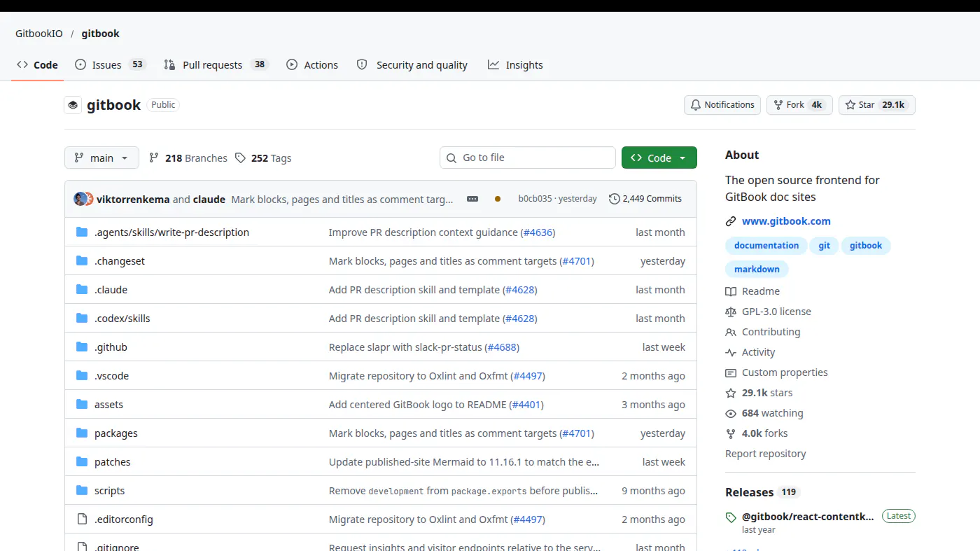Select the markdown topic tag
The width and height of the screenshot is (980, 551).
[x=757, y=270]
